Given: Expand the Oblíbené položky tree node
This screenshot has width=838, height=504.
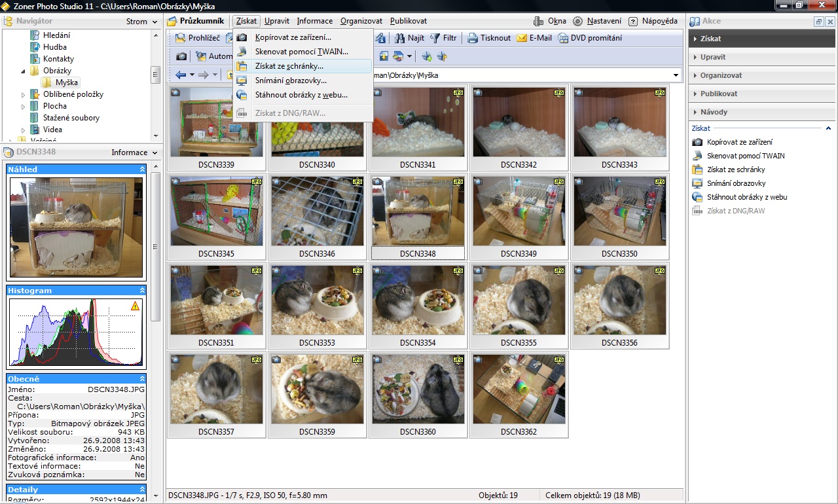Looking at the screenshot, I should point(24,94).
